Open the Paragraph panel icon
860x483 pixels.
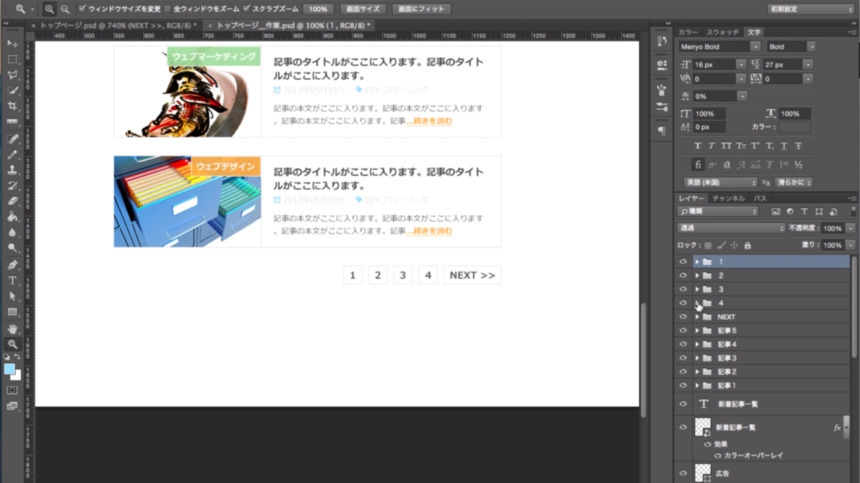pos(662,130)
